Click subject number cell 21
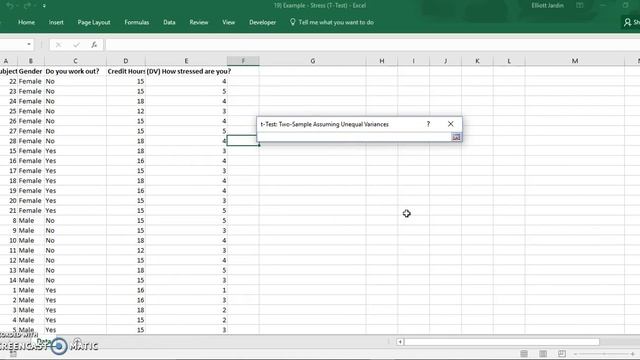640x360 pixels. tap(9, 211)
